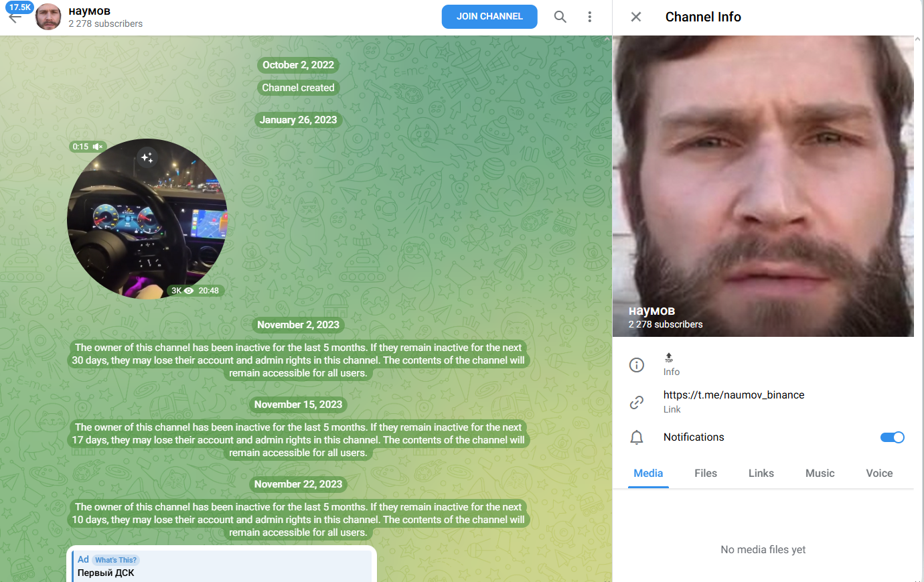This screenshot has width=924, height=582.
Task: Switch to the Links tab
Action: (761, 473)
